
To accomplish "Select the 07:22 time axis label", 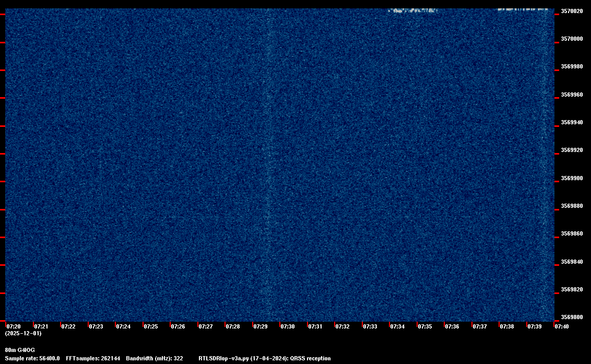I will (68, 326).
